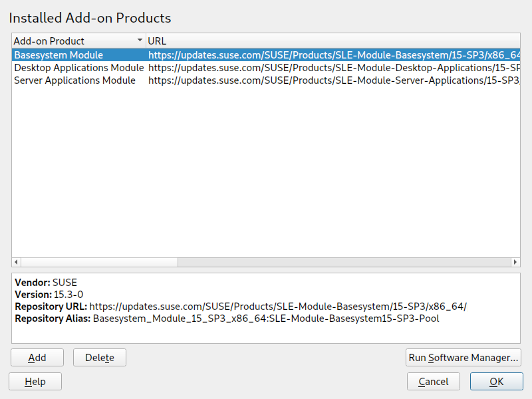Cancel the add-on products dialog

tap(433, 382)
